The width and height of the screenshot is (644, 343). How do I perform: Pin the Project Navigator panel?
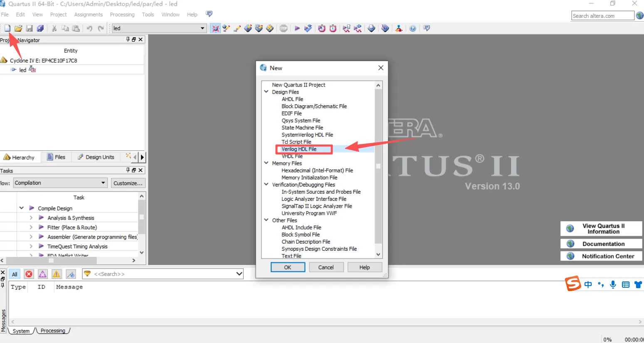click(x=128, y=39)
